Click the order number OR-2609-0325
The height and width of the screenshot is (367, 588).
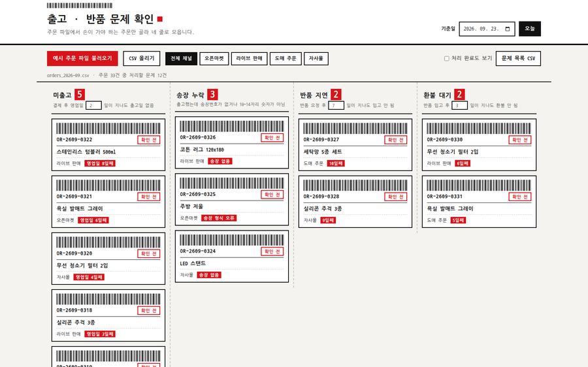tap(197, 194)
